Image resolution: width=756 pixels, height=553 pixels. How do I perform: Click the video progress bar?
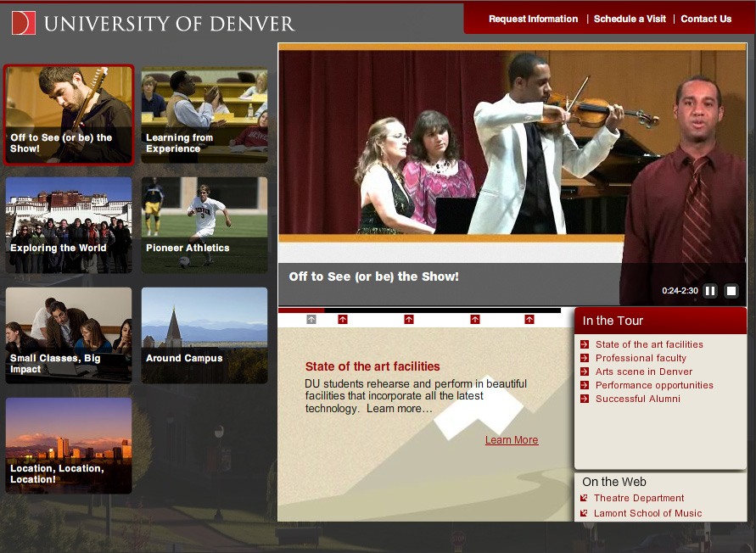(x=419, y=310)
